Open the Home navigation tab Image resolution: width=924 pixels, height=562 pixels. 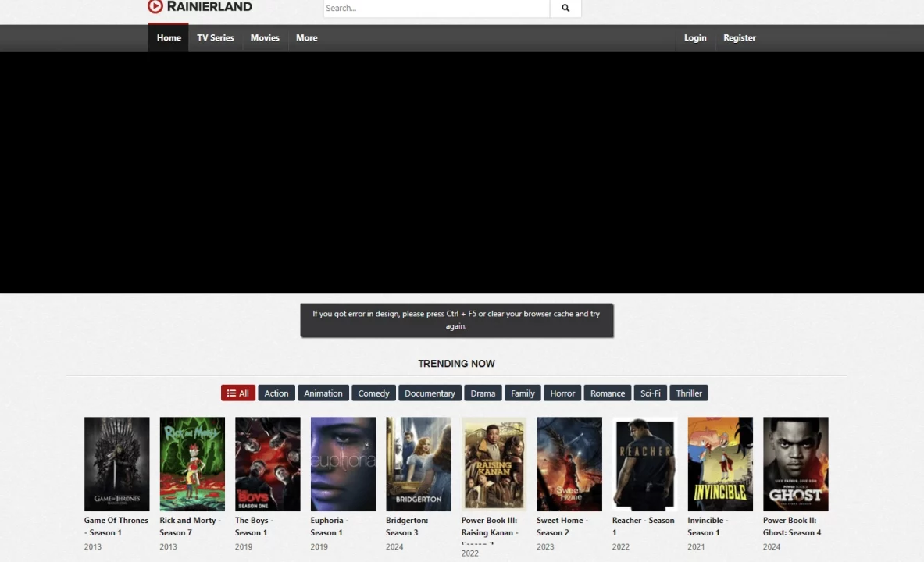coord(169,38)
